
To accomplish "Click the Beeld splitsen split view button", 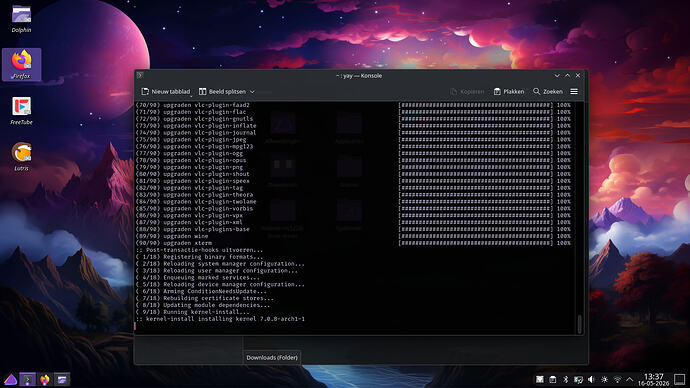I will 222,92.
